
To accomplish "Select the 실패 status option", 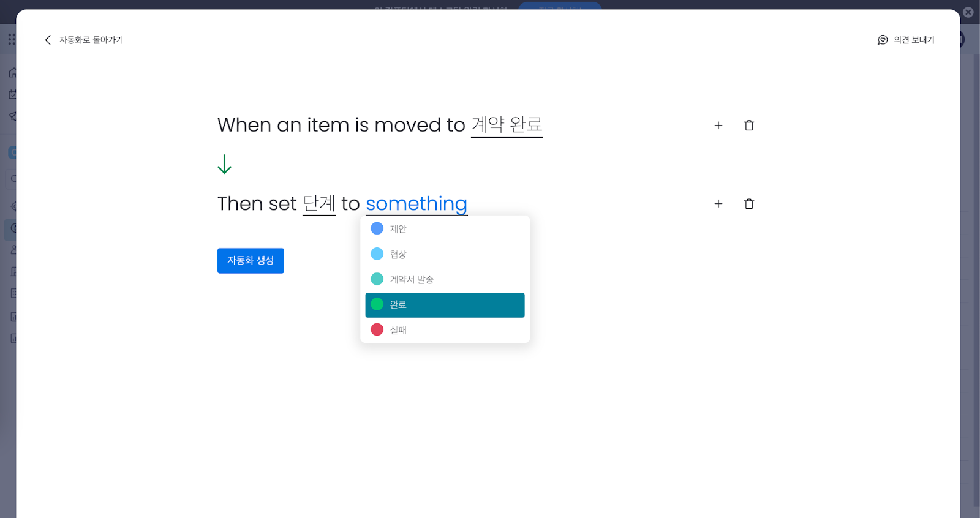I will click(x=445, y=330).
